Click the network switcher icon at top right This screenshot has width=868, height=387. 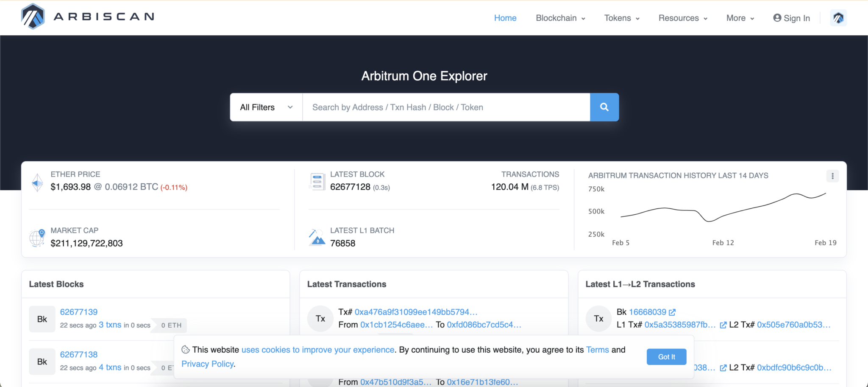837,18
